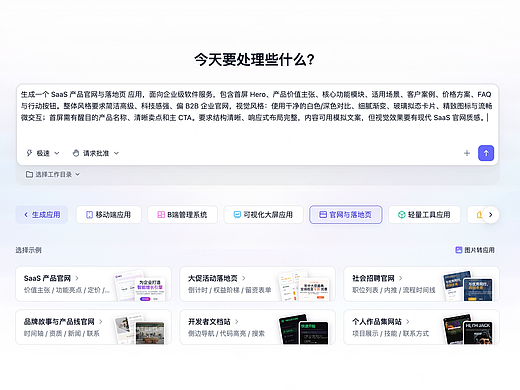Click the folder icon for 选择工作目录
Image resolution: width=520 pixels, height=390 pixels.
click(29, 174)
